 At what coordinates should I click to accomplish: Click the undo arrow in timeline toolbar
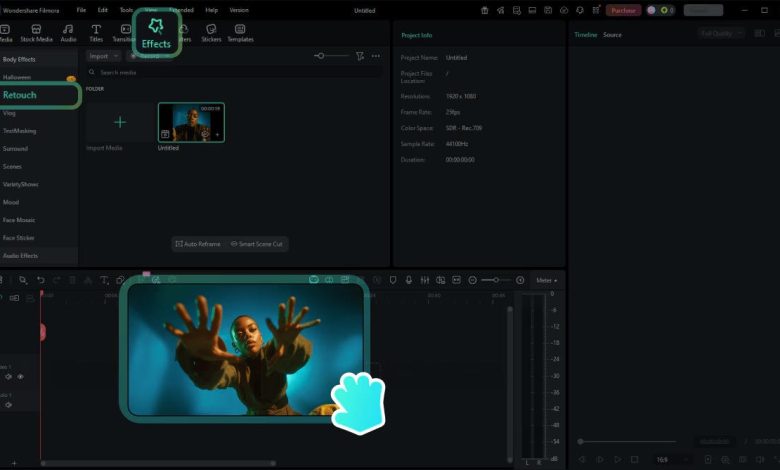click(x=40, y=280)
